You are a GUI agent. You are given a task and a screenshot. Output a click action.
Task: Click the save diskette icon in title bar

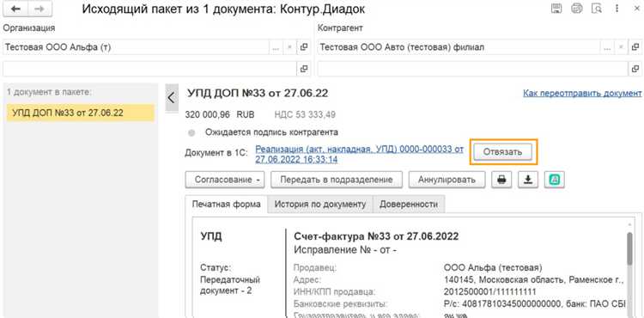[556, 9]
